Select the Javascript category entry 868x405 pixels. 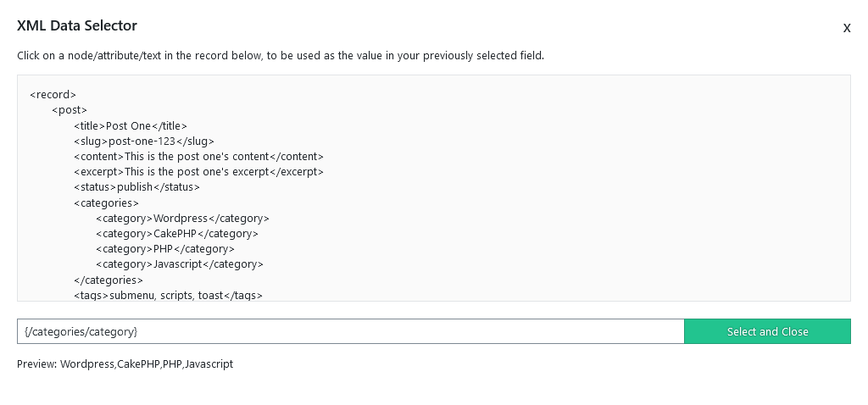(x=178, y=264)
